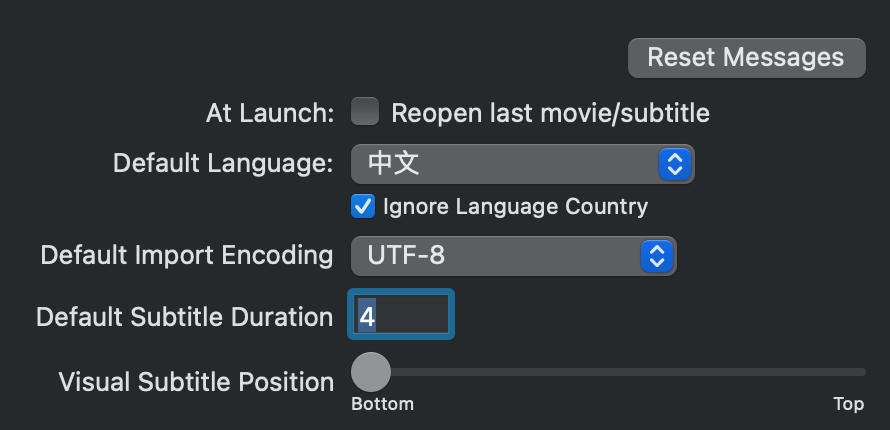The height and width of the screenshot is (430, 890).
Task: Click the "Bottom" label under the slider
Action: [x=382, y=404]
